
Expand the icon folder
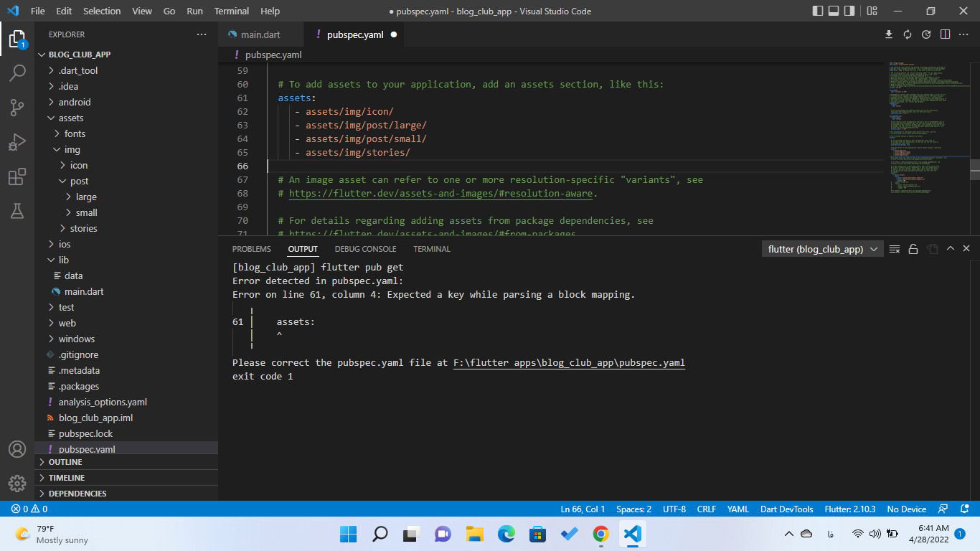click(x=126, y=165)
